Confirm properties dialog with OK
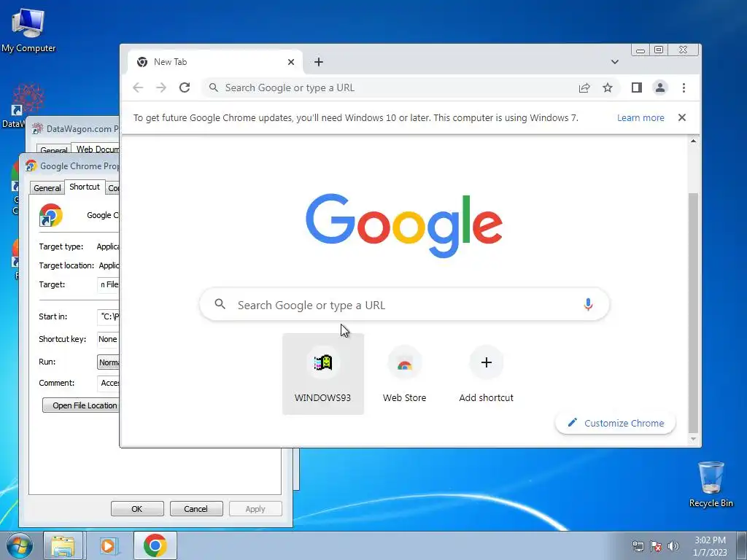Image resolution: width=747 pixels, height=560 pixels. (x=137, y=508)
